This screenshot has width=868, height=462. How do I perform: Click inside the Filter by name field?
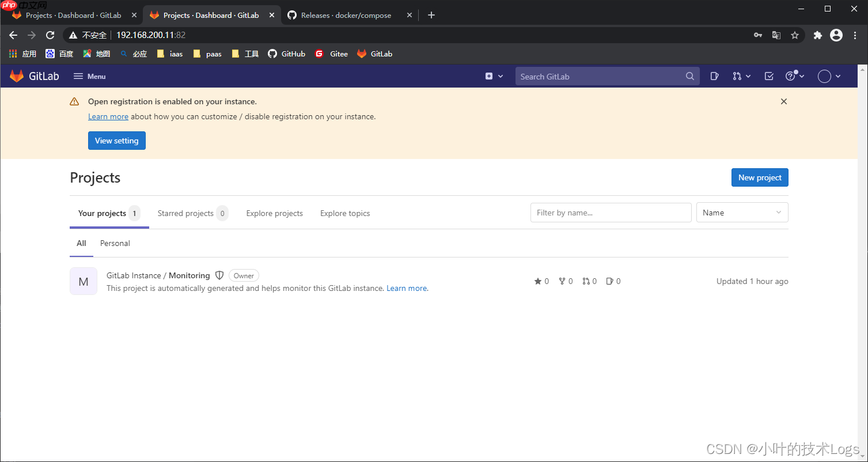610,212
